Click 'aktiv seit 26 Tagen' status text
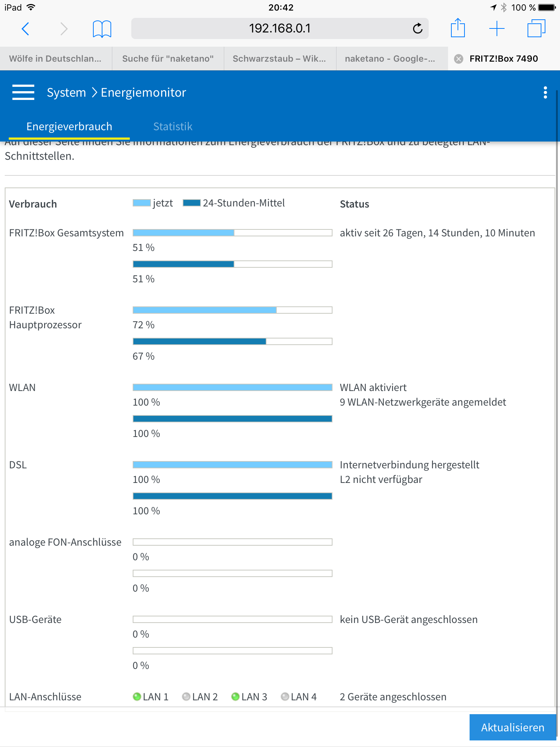This screenshot has height=747, width=560. [x=437, y=233]
